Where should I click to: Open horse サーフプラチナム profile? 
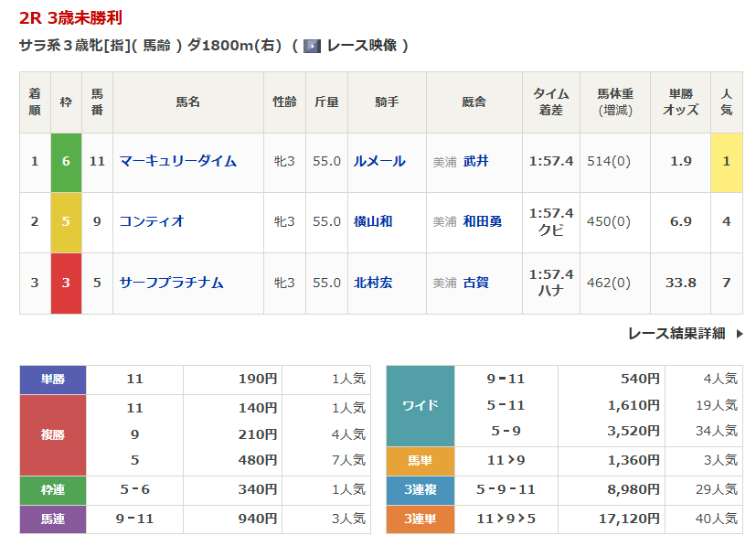click(x=171, y=283)
